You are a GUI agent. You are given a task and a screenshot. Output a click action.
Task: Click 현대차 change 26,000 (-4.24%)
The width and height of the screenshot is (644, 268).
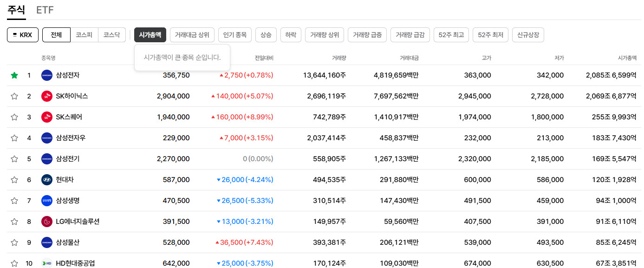coord(245,180)
